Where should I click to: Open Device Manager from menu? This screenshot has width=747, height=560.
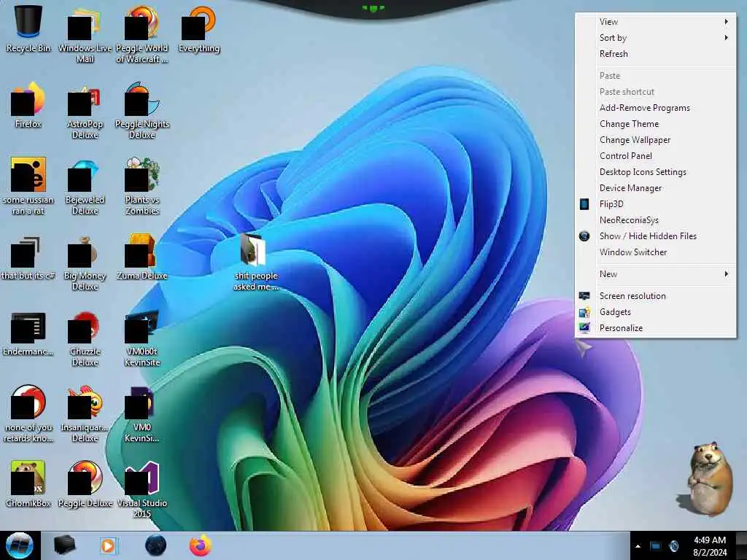(656, 188)
